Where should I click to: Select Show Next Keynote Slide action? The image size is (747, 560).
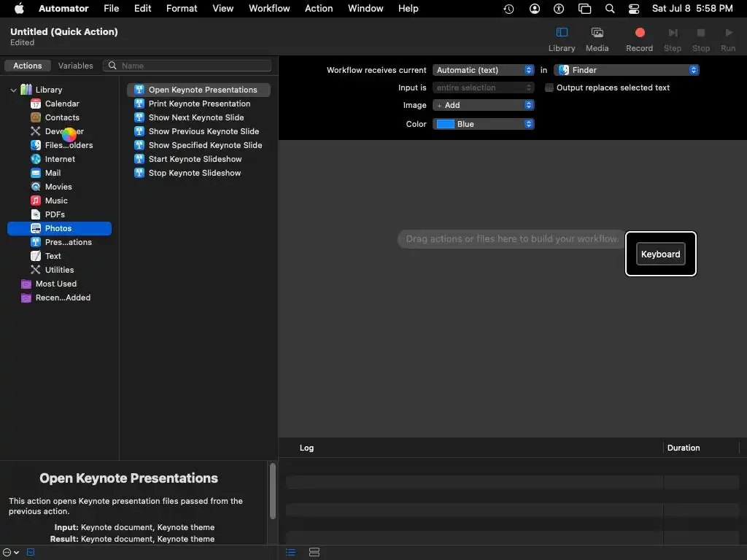(198, 117)
